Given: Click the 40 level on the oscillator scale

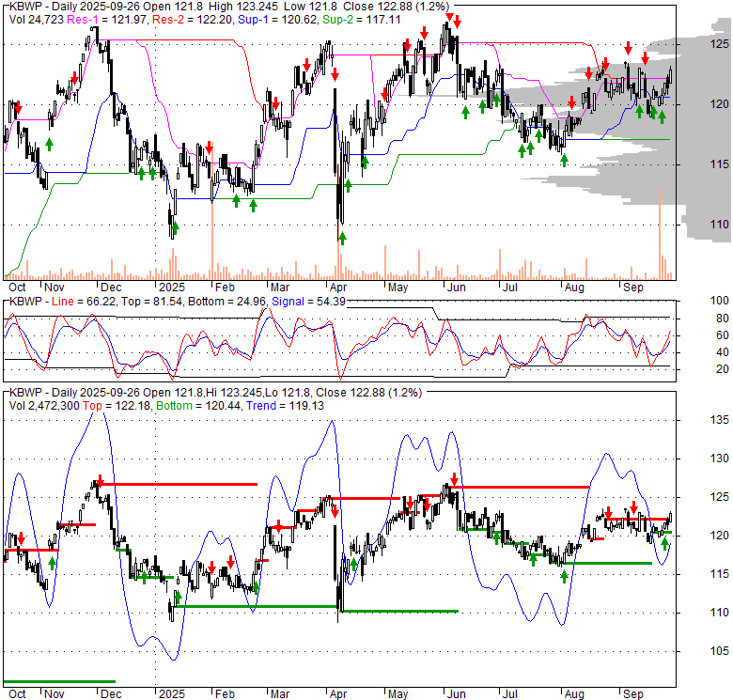Looking at the screenshot, I should pyautogui.click(x=723, y=352).
